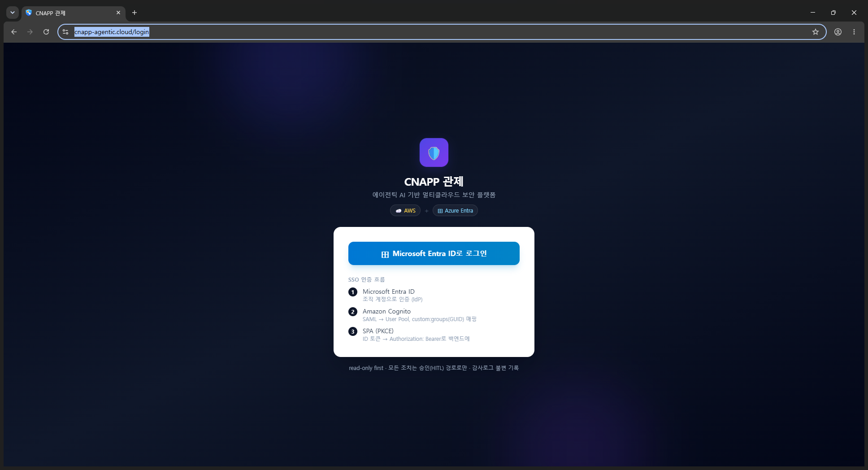This screenshot has height=470, width=868.
Task: Open the Chrome three-dot menu
Action: tap(854, 32)
